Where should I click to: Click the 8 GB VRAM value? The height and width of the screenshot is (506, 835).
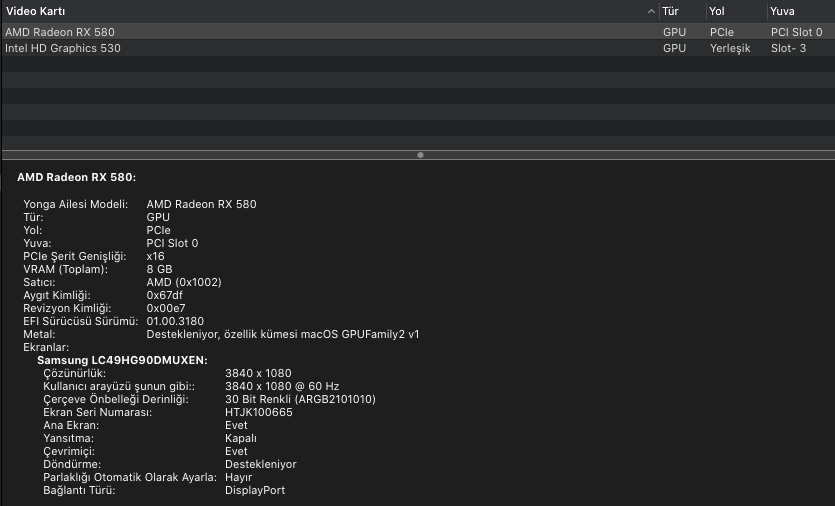tap(159, 269)
